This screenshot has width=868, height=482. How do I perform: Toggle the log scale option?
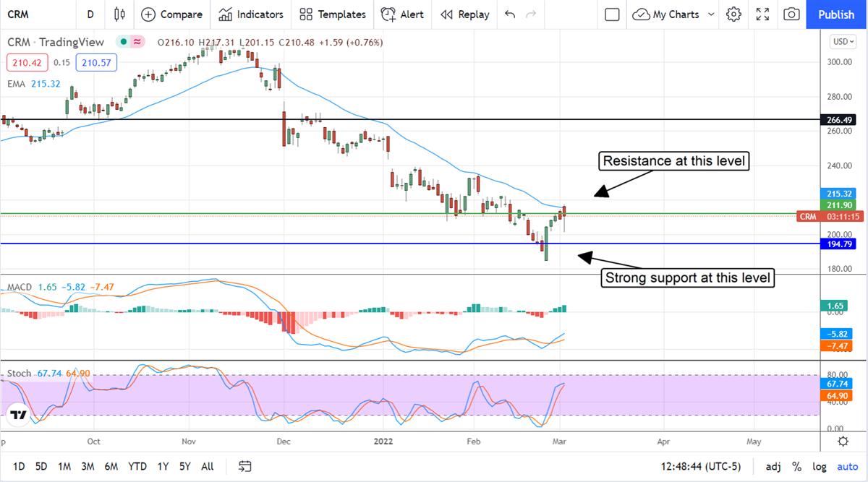click(x=820, y=467)
